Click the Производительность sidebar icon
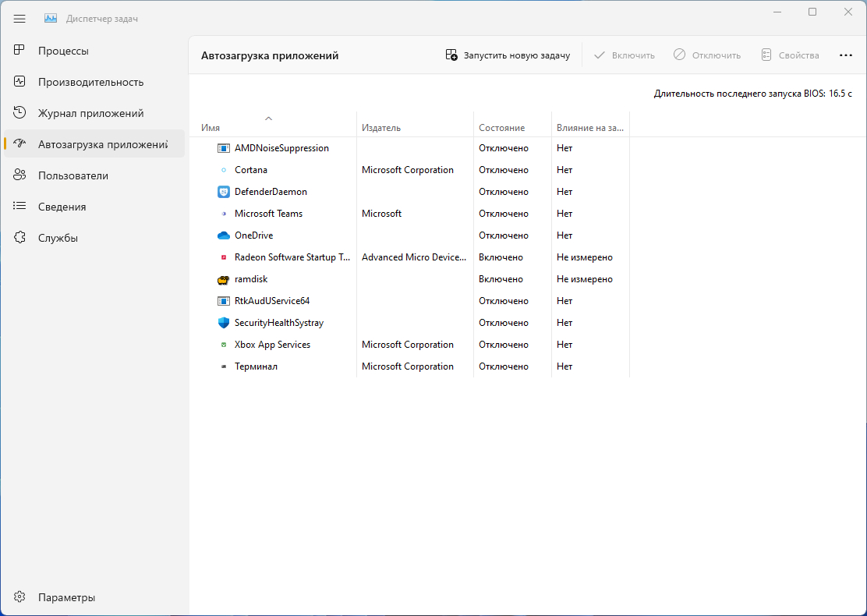867x616 pixels. (x=19, y=82)
